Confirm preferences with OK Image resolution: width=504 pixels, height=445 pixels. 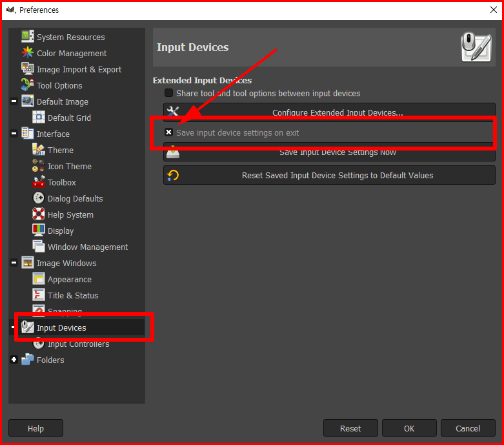pos(409,428)
